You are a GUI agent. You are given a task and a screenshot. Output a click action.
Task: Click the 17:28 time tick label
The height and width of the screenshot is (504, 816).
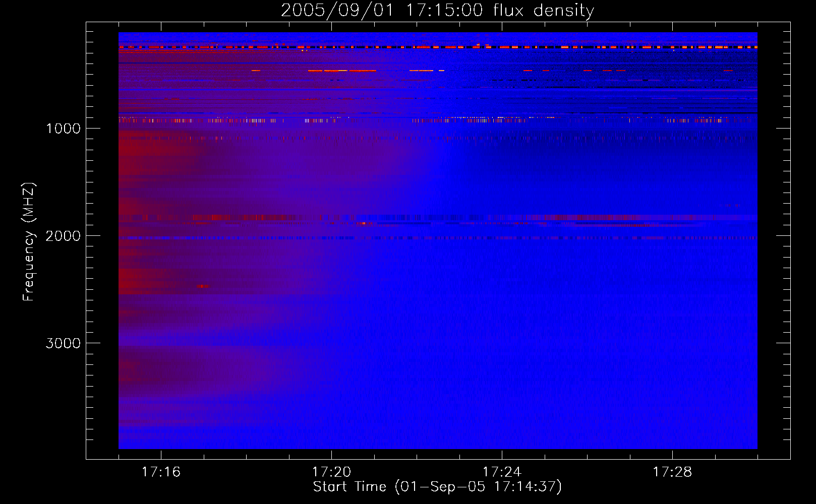point(672,472)
